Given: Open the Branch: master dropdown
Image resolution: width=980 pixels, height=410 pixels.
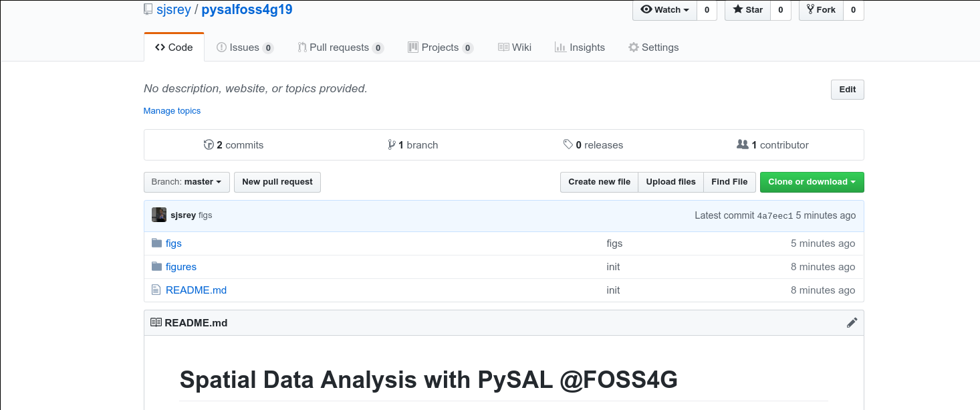Looking at the screenshot, I should (x=187, y=182).
